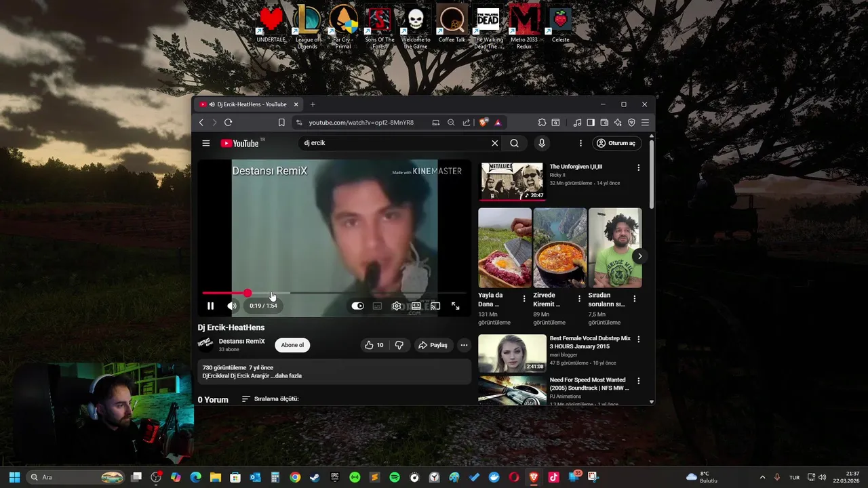Viewport: 868px width, 488px height.
Task: Select the Dj Ercik-HeatHens browser tab
Action: [x=249, y=104]
